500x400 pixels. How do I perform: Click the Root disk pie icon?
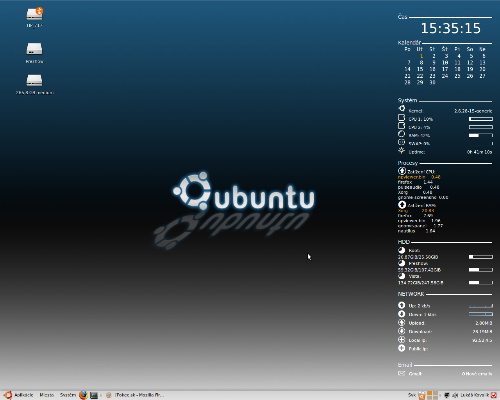point(402,250)
